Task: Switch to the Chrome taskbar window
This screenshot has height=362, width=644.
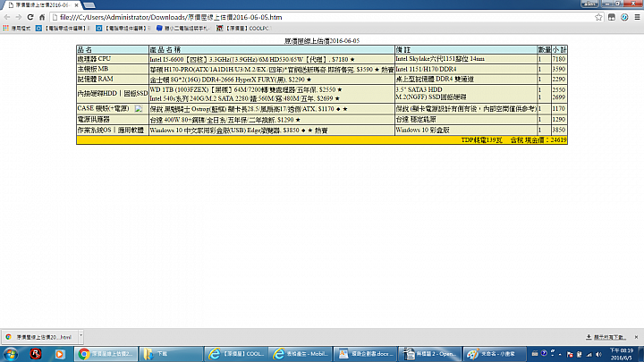Action: [x=106, y=354]
